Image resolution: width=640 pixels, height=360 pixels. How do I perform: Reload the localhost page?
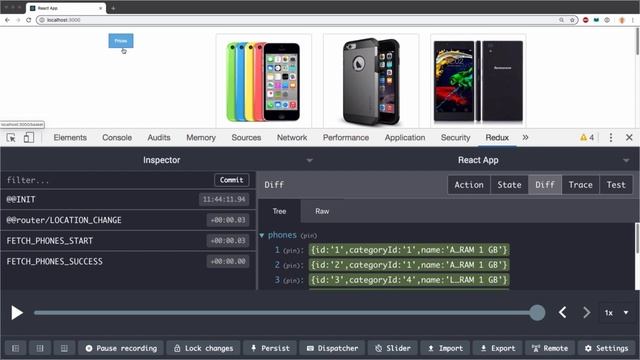coord(29,20)
